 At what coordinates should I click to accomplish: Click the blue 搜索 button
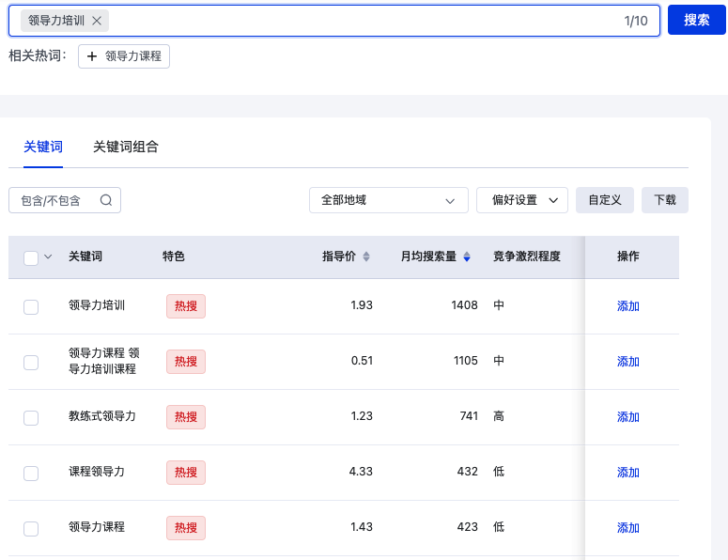tap(696, 20)
